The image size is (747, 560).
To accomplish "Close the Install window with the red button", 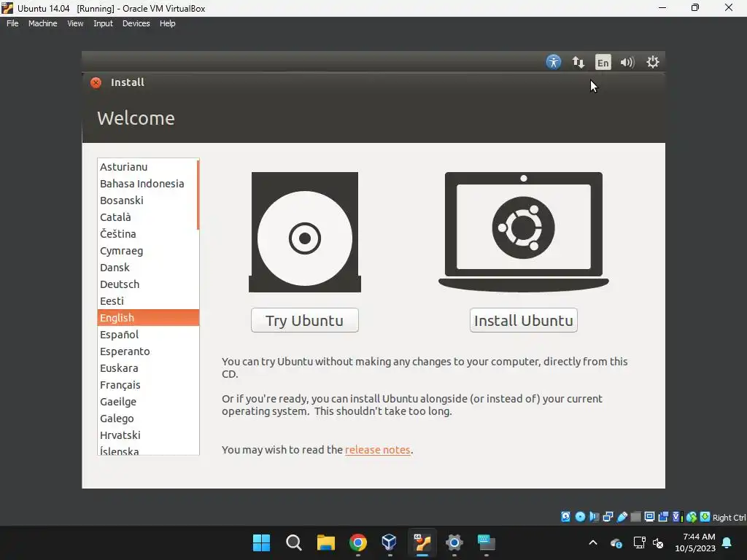I will pyautogui.click(x=96, y=82).
